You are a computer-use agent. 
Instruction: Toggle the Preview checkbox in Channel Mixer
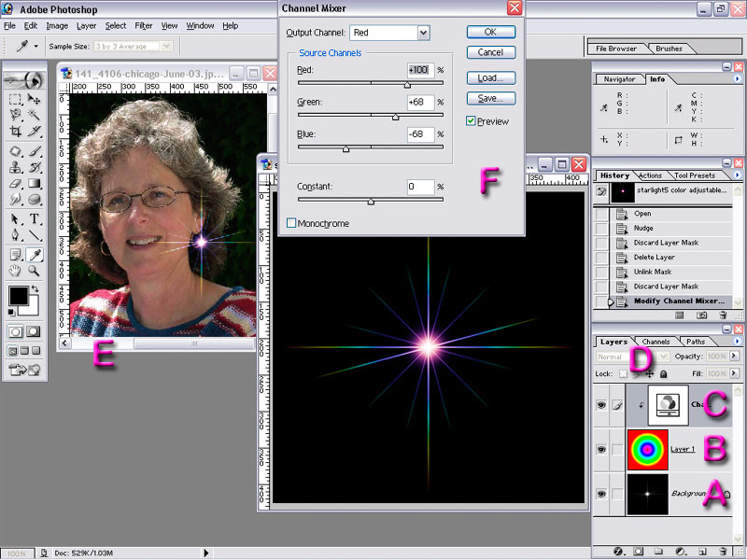[x=471, y=121]
